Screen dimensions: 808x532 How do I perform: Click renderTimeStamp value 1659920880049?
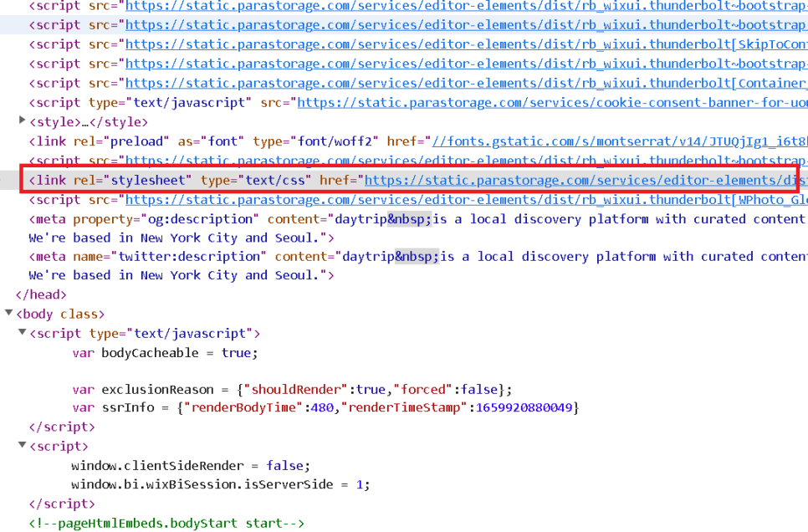pyautogui.click(x=524, y=407)
